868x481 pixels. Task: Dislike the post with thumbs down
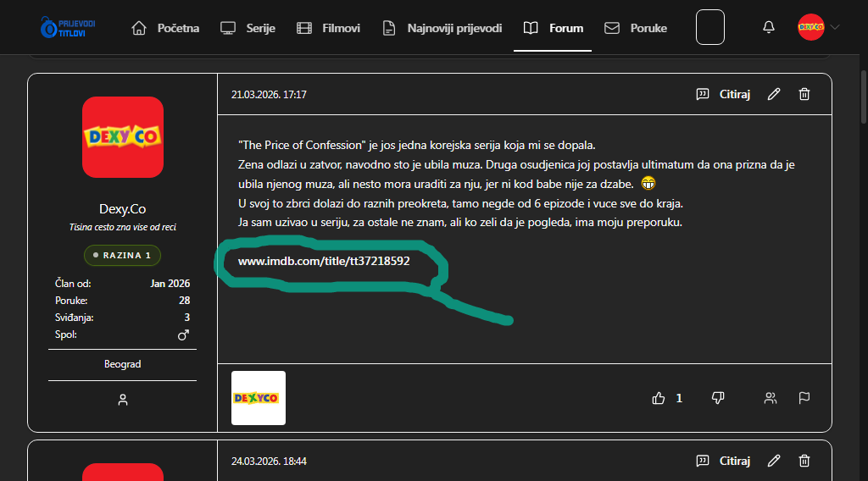[x=718, y=398]
